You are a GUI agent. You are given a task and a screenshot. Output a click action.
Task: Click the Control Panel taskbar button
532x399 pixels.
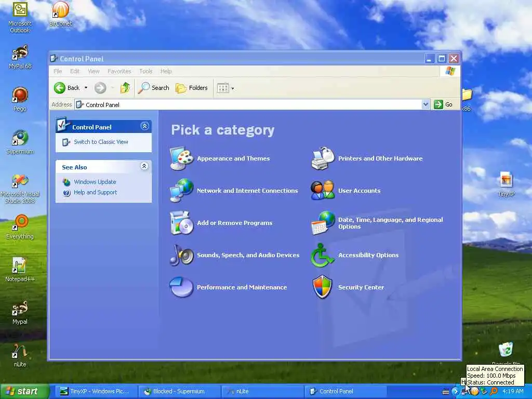point(345,392)
